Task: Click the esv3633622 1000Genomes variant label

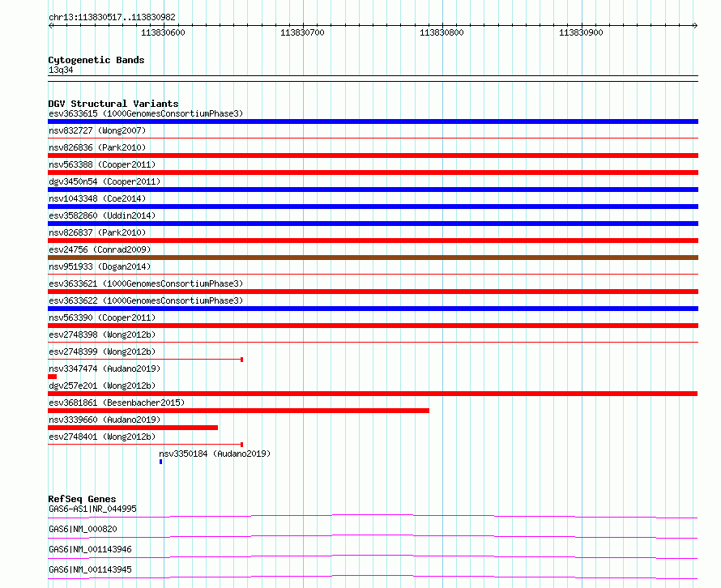Action: [146, 300]
